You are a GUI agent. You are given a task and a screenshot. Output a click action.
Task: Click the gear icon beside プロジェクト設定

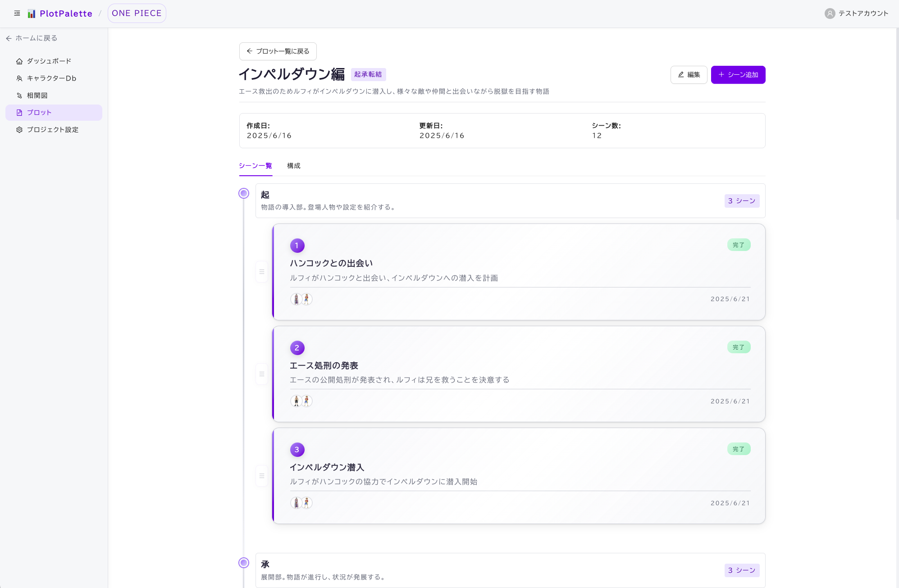pos(19,130)
